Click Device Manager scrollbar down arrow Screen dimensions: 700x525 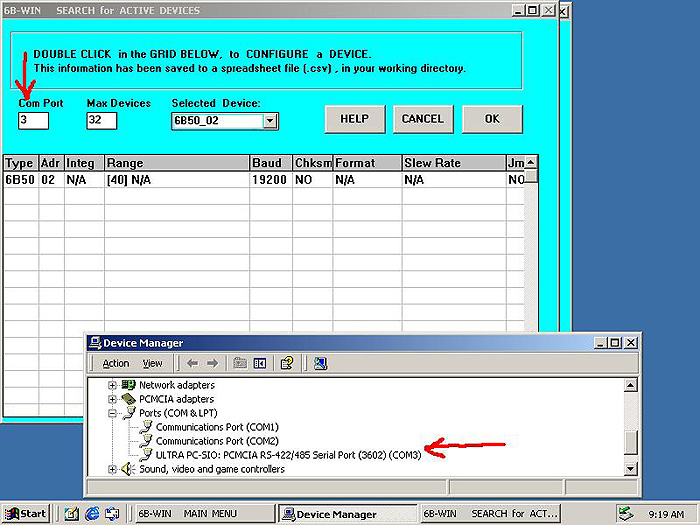point(630,468)
